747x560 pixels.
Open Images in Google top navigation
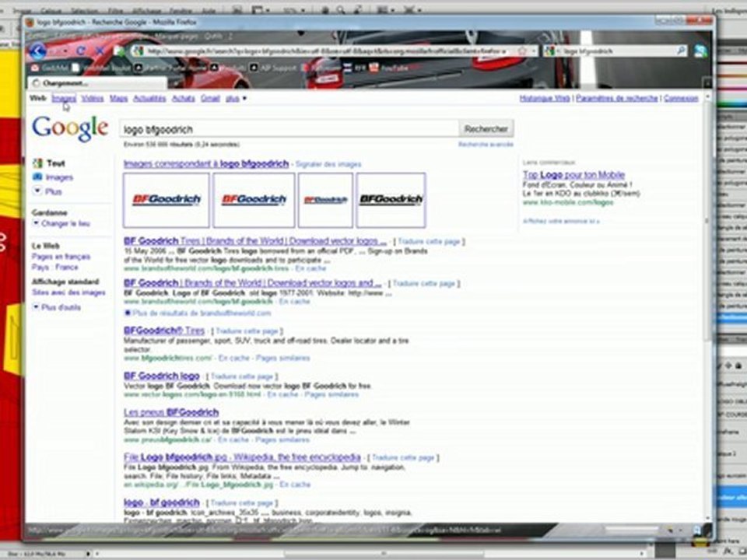click(64, 99)
